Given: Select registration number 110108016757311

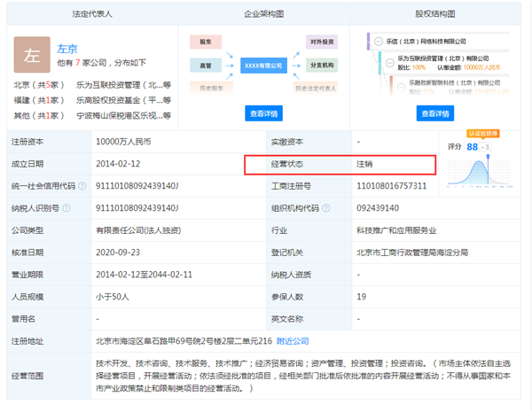Looking at the screenshot, I should (391, 186).
